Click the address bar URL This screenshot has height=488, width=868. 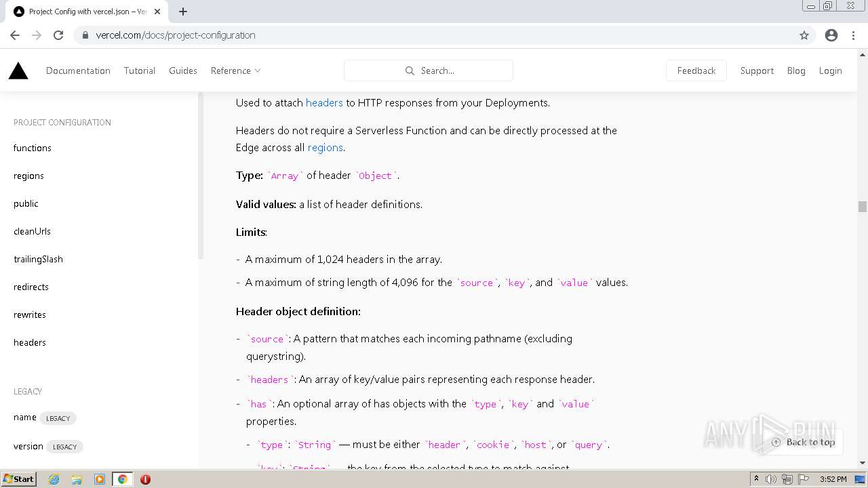point(176,35)
